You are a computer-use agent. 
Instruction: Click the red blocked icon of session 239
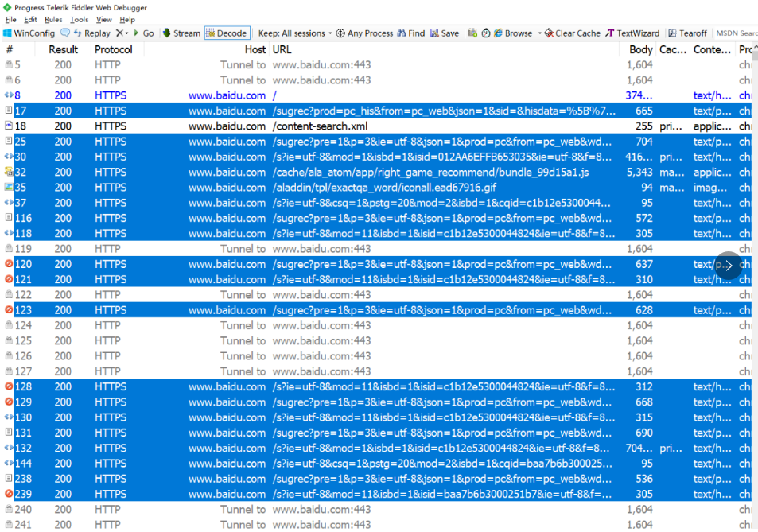[x=9, y=494]
